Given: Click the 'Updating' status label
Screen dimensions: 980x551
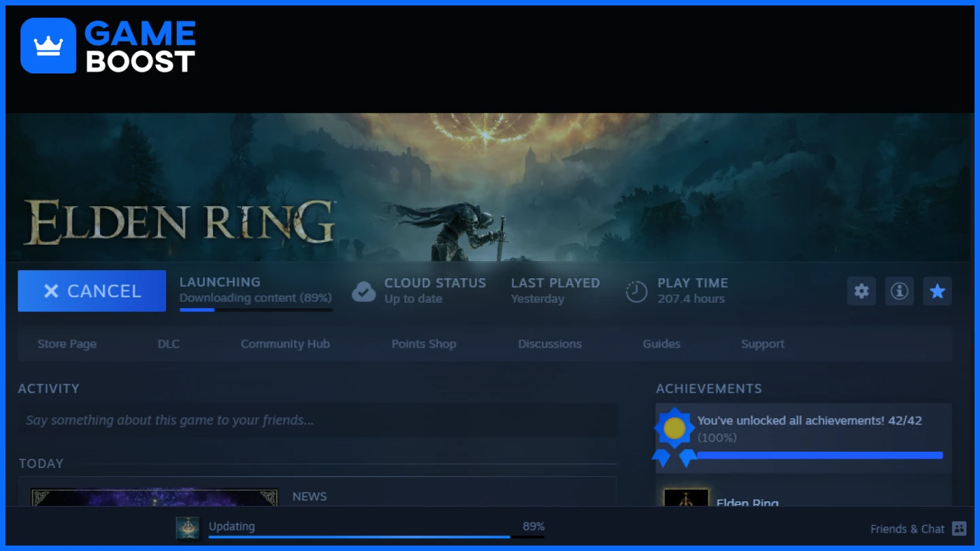Looking at the screenshot, I should point(232,526).
